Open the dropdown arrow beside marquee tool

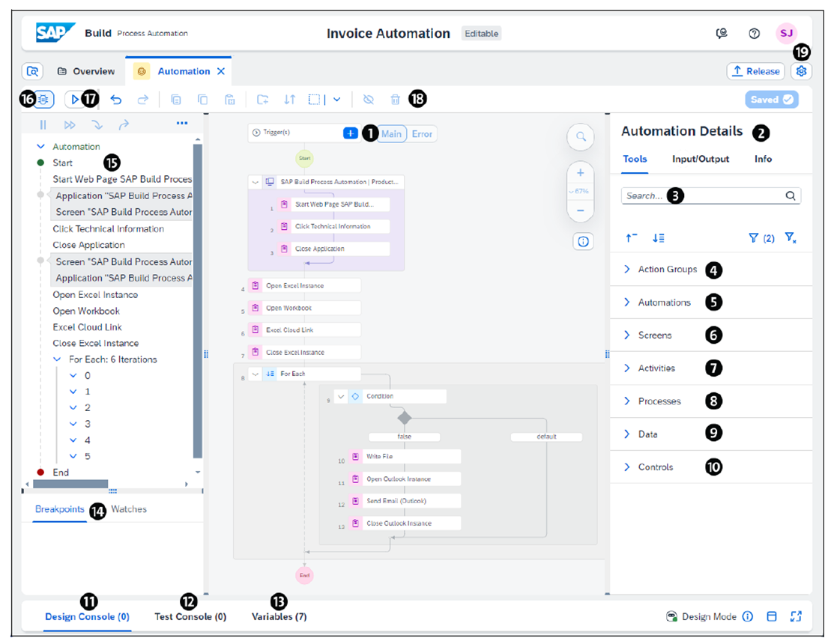(x=336, y=100)
